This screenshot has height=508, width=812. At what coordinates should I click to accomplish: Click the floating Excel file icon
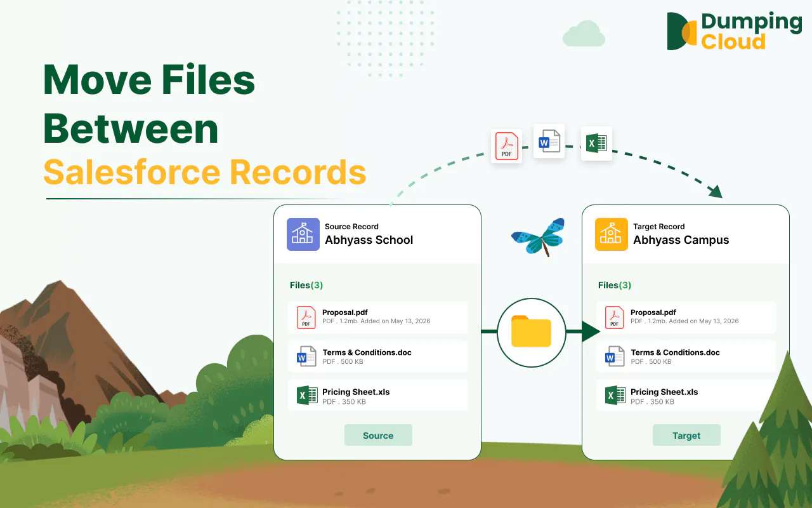597,144
